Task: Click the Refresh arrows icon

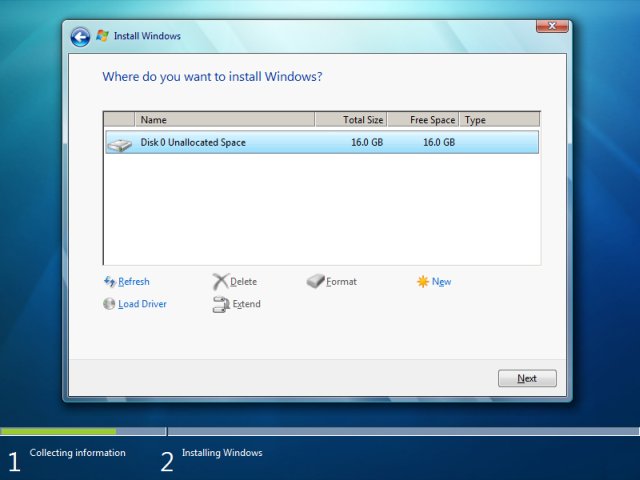Action: 109,281
